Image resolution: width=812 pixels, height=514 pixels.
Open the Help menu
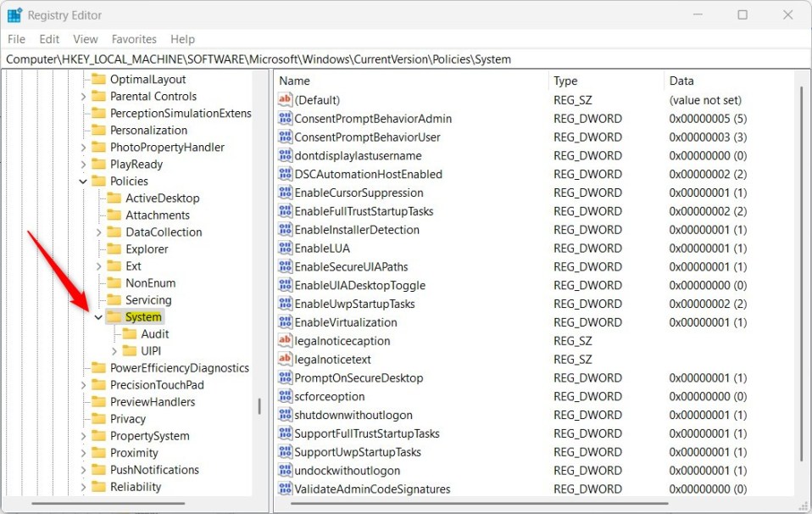pos(183,39)
